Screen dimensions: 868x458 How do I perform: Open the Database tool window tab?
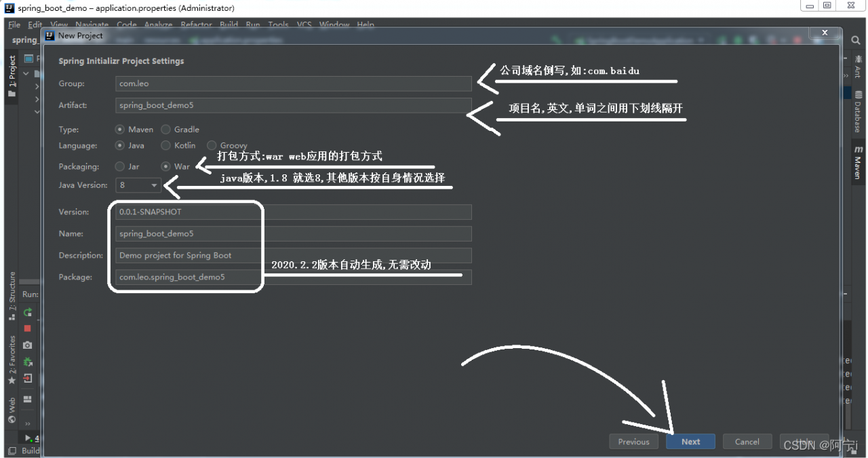click(858, 111)
